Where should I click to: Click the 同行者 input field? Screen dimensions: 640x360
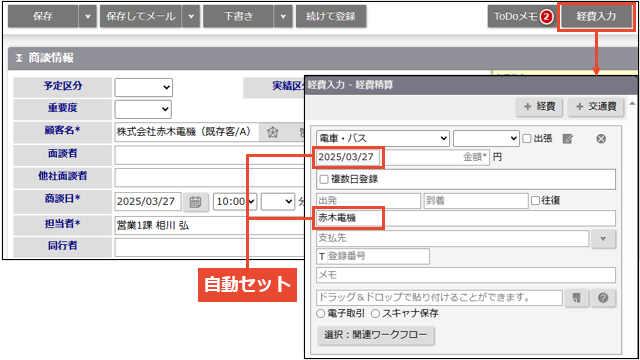209,247
